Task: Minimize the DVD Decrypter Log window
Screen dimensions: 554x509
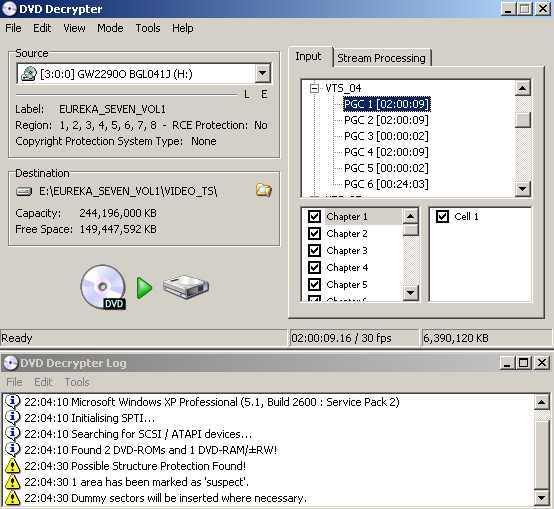Action: click(x=507, y=363)
